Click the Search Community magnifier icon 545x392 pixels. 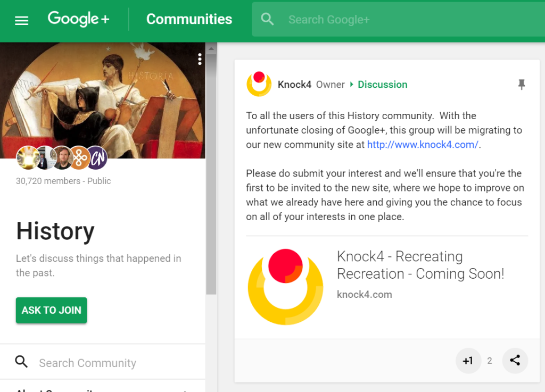point(21,362)
